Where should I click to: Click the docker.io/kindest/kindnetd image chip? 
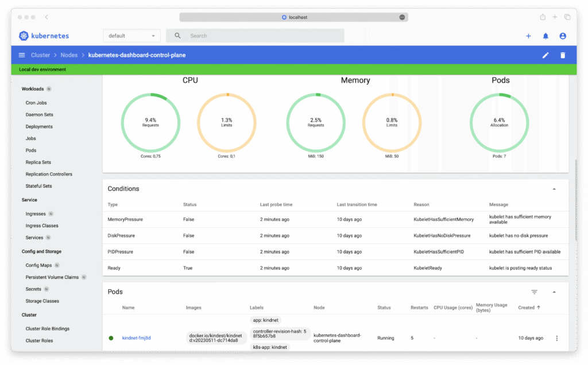[216, 337]
